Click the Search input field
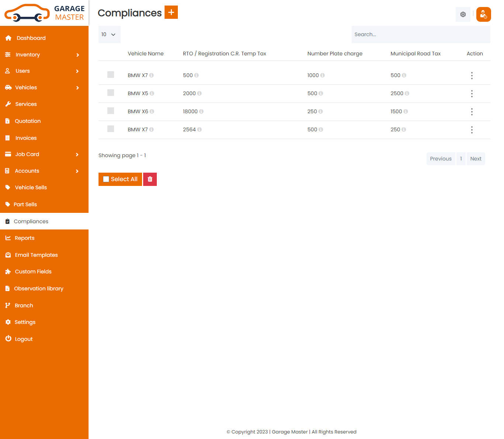 (x=421, y=34)
